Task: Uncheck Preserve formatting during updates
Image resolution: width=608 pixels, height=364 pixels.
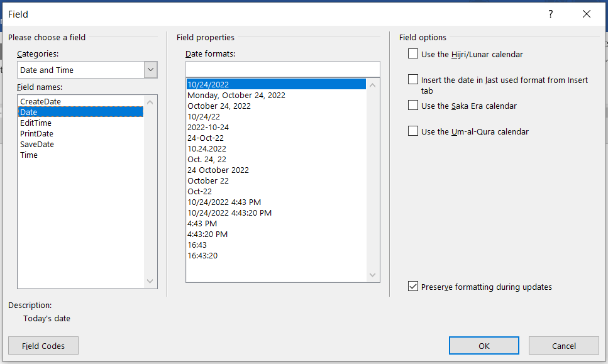Action: coord(413,287)
